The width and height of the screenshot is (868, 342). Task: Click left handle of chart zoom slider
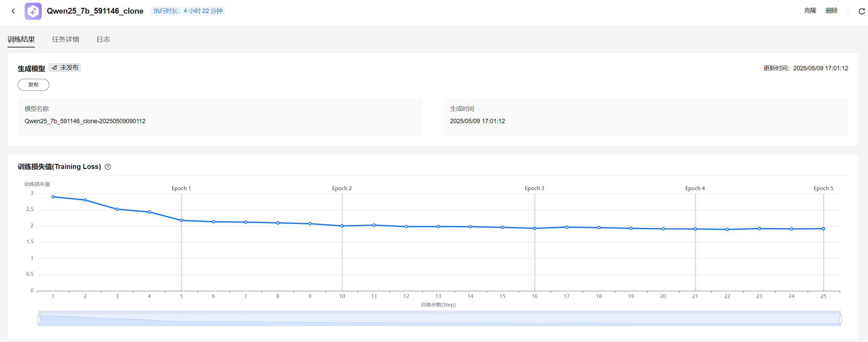tap(39, 319)
